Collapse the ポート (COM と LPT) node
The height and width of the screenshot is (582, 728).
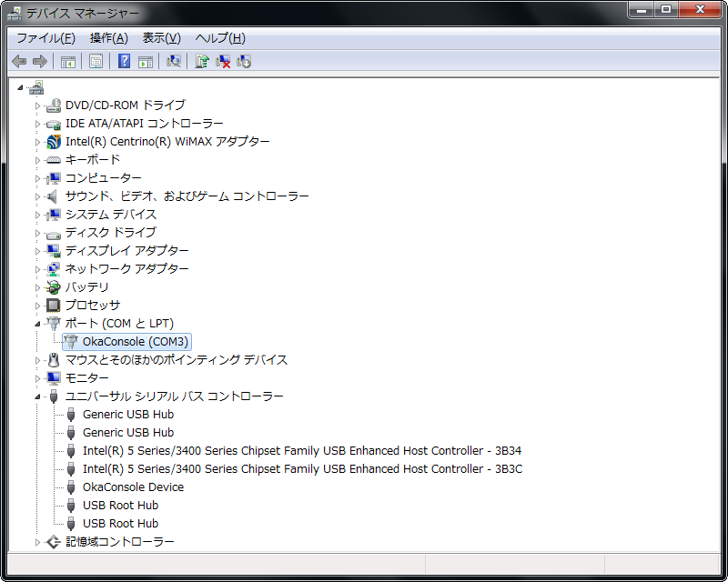pos(38,324)
